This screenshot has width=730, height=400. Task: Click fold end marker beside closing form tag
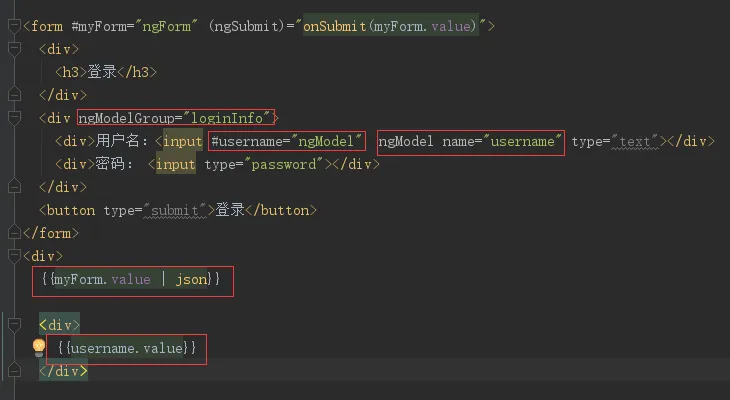tap(14, 232)
